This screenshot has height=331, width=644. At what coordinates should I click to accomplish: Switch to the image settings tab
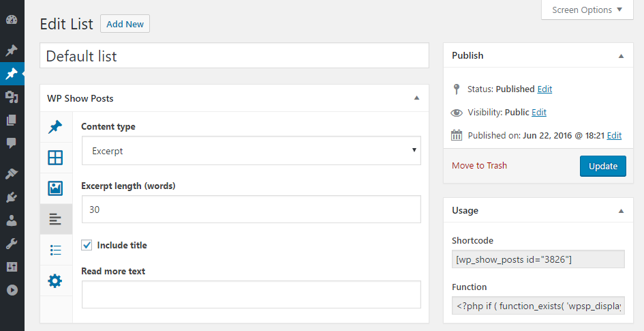tap(55, 188)
